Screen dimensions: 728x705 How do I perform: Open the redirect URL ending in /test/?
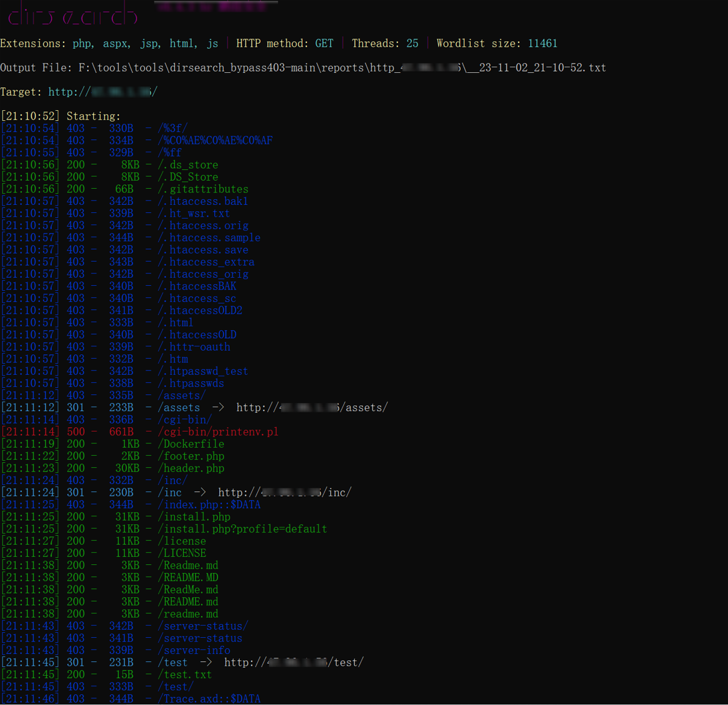pyautogui.click(x=294, y=663)
